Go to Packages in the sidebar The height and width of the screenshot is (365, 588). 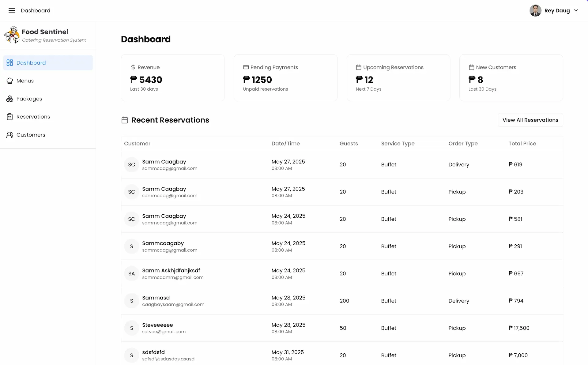(48, 99)
